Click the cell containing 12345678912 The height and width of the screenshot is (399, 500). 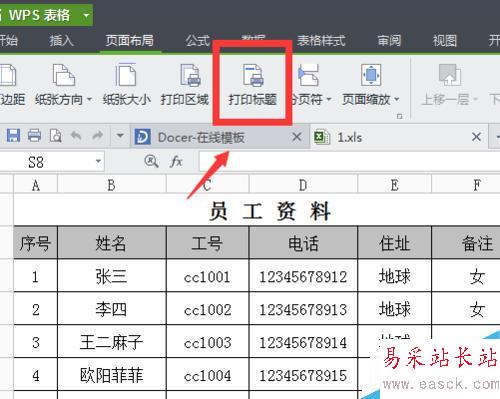tap(303, 276)
